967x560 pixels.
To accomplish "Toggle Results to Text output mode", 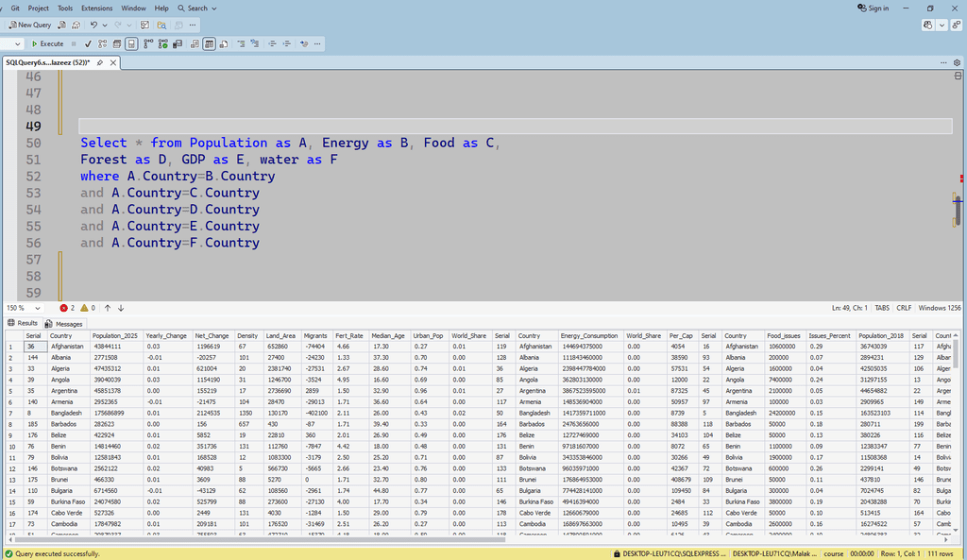I will tap(194, 43).
